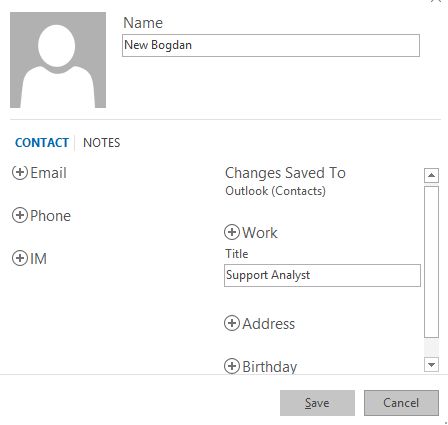This screenshot has width=448, height=425.
Task: Click the plus icon beside Address
Action: (x=232, y=323)
